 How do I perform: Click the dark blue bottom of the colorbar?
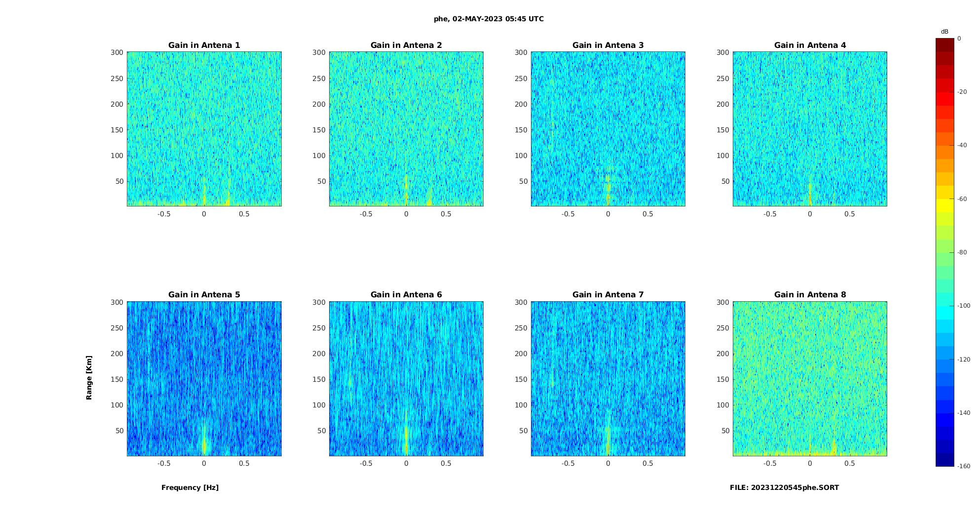click(945, 460)
